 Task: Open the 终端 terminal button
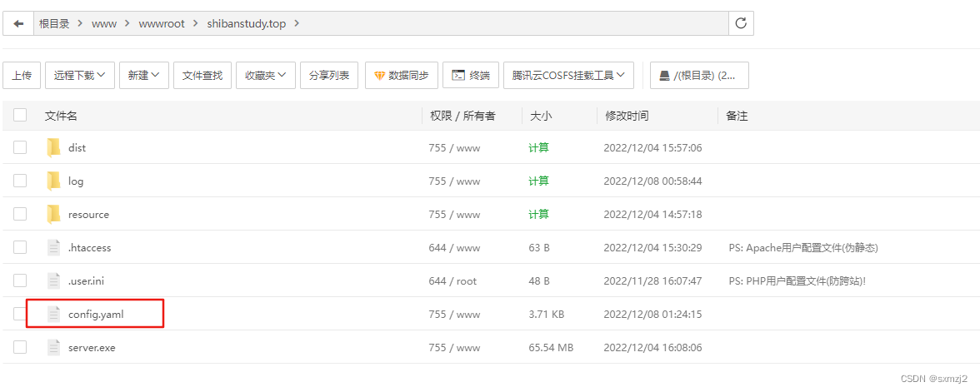click(471, 75)
